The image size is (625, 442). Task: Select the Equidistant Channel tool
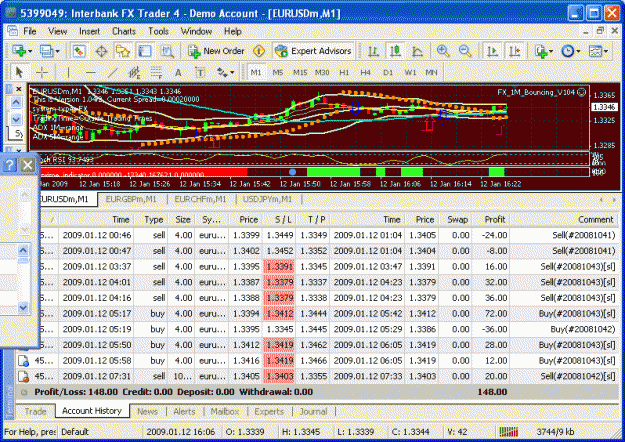click(134, 73)
